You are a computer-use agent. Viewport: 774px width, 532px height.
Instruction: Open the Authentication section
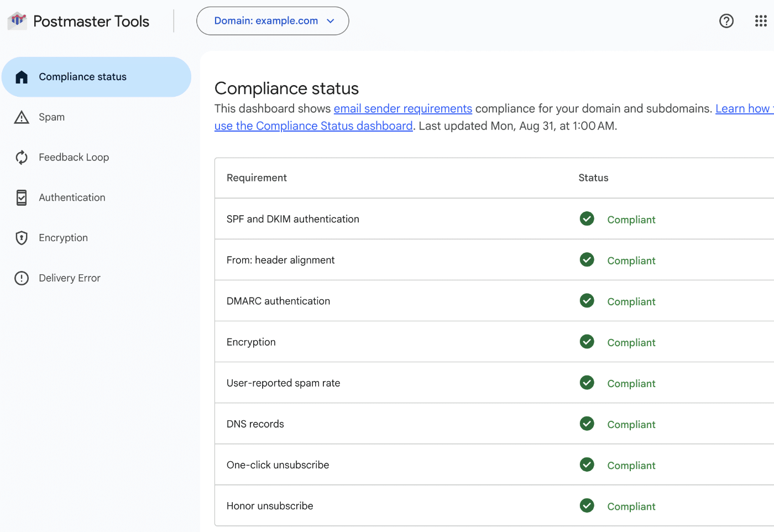coord(72,197)
